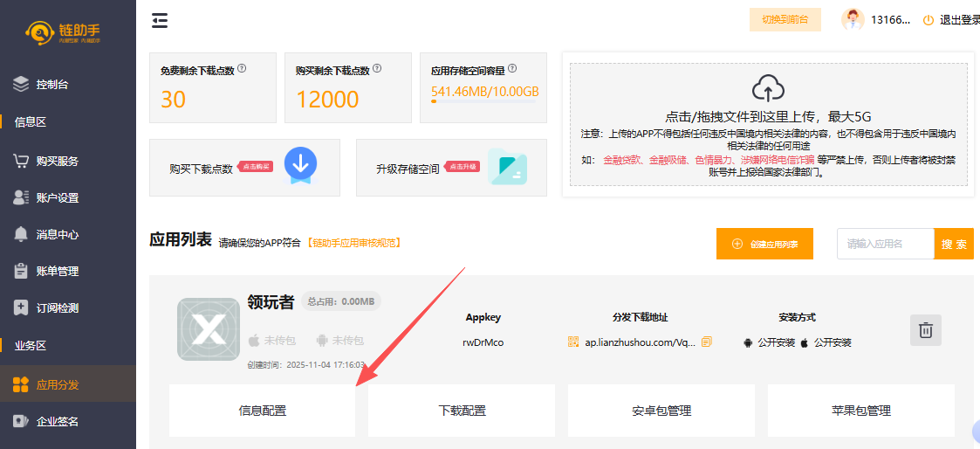
Task: Click the help icon beside 免费剩余下载点数
Action: (242, 68)
